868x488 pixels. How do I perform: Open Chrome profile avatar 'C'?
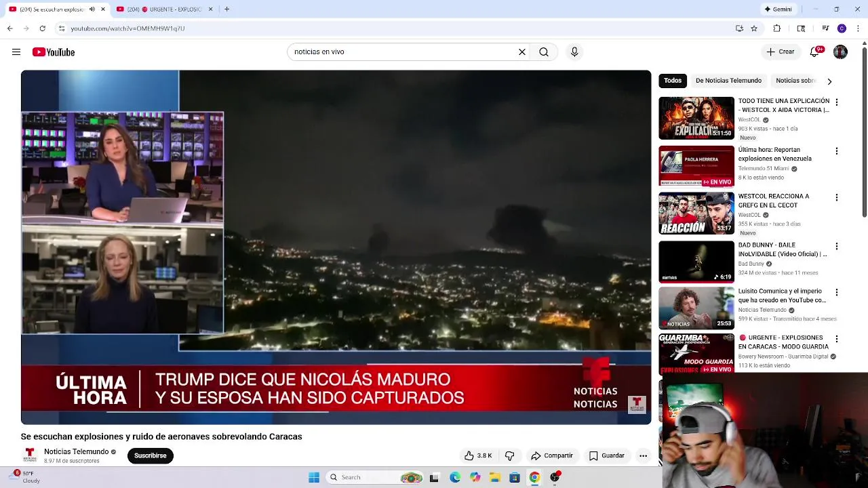tap(842, 28)
